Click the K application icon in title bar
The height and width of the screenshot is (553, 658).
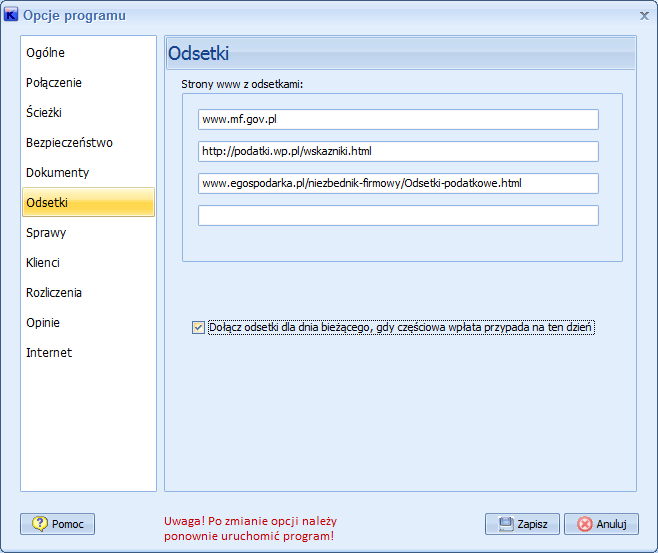[x=11, y=15]
